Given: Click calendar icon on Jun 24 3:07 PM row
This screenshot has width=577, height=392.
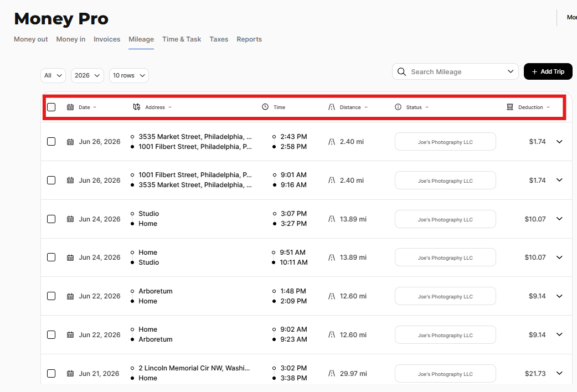Looking at the screenshot, I should click(70, 219).
